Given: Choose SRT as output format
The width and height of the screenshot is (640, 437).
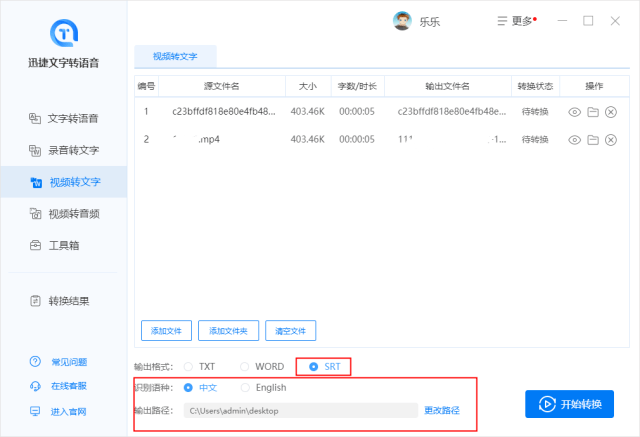Looking at the screenshot, I should (x=314, y=367).
